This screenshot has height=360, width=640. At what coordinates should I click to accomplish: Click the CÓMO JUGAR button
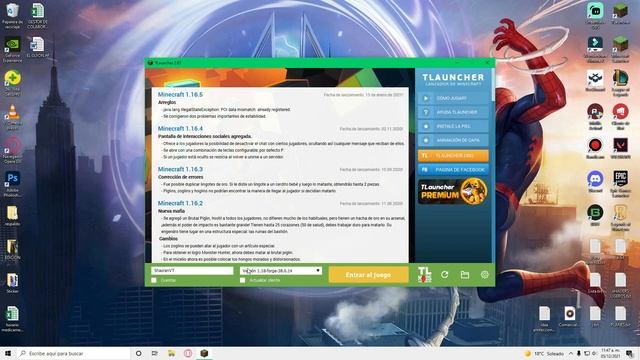click(453, 98)
